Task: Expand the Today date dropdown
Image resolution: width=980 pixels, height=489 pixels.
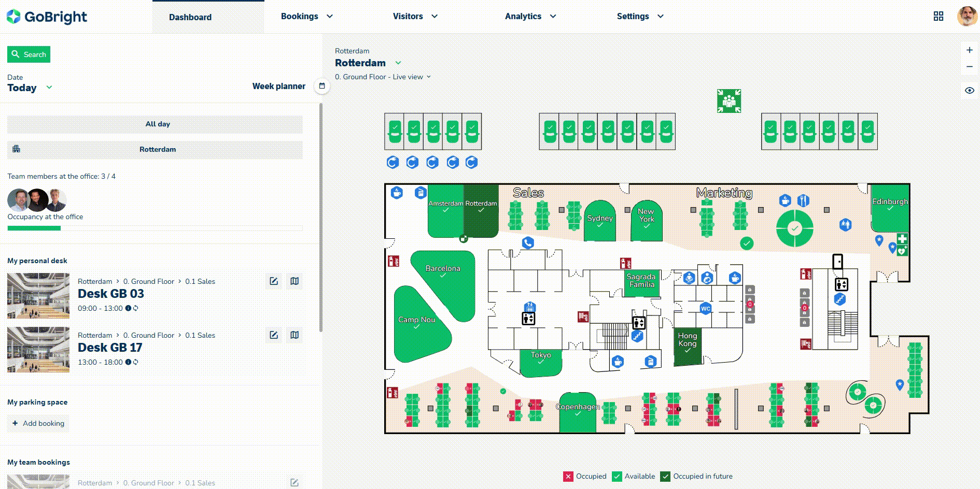Action: 49,88
